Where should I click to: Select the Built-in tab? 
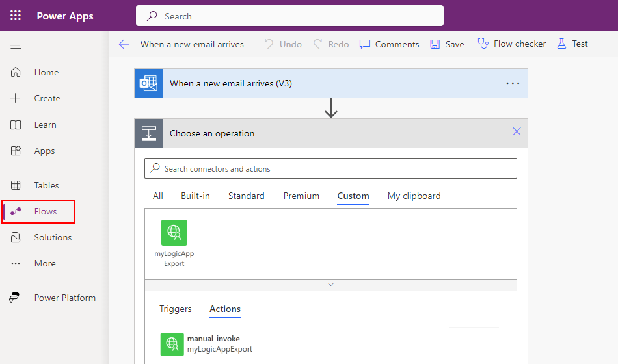tap(195, 196)
